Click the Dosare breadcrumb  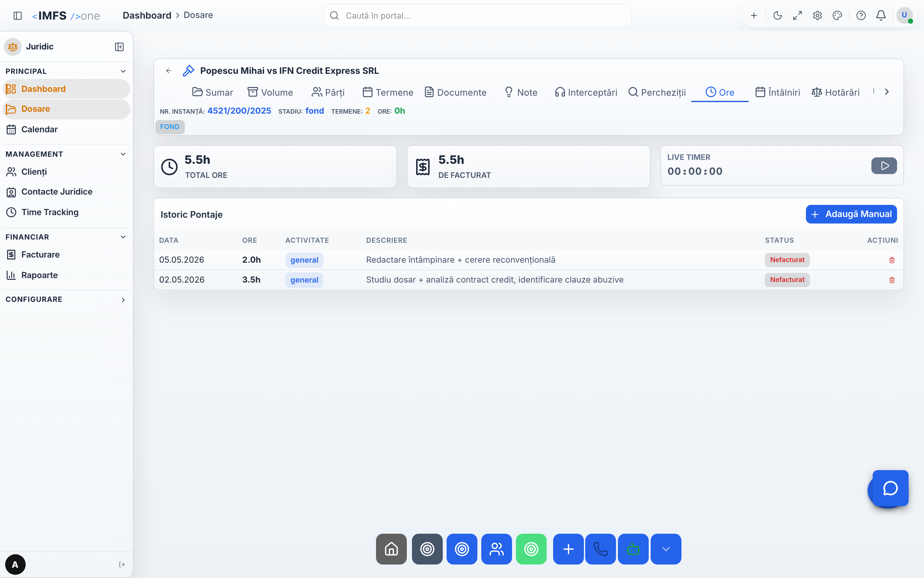pos(198,15)
